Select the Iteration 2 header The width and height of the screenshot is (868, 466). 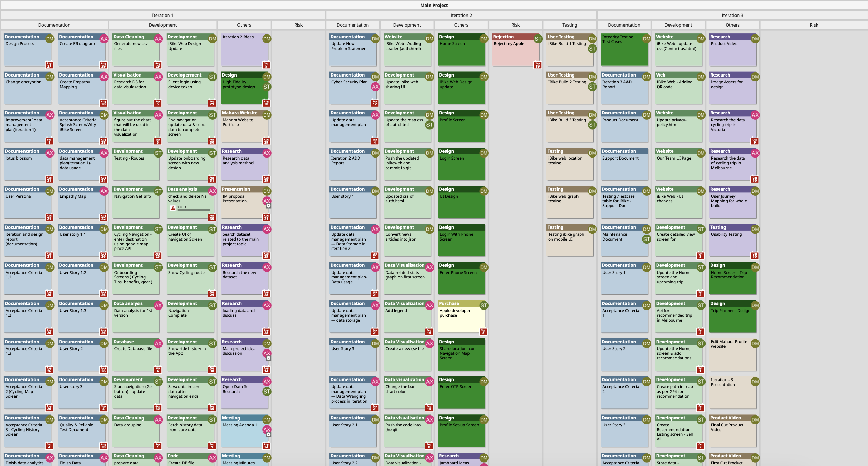pos(461,15)
